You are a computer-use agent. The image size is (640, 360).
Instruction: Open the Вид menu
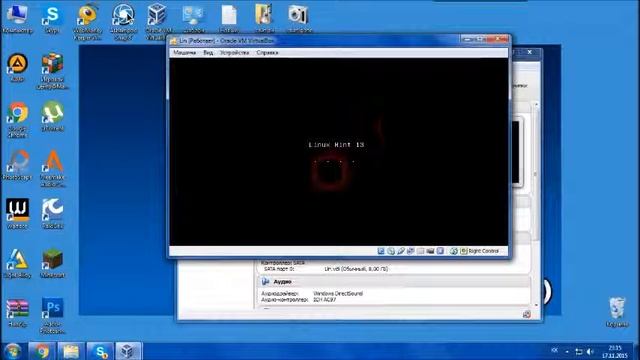coord(208,53)
